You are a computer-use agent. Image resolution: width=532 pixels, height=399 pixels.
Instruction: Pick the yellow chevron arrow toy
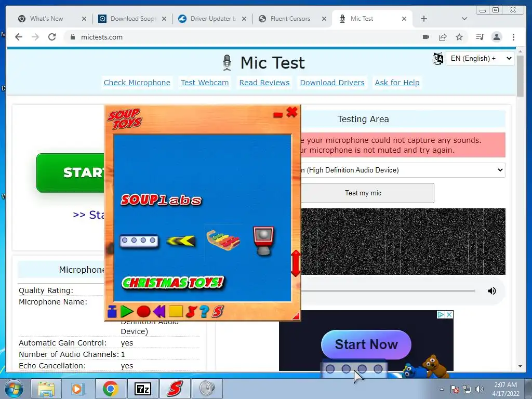(x=181, y=241)
